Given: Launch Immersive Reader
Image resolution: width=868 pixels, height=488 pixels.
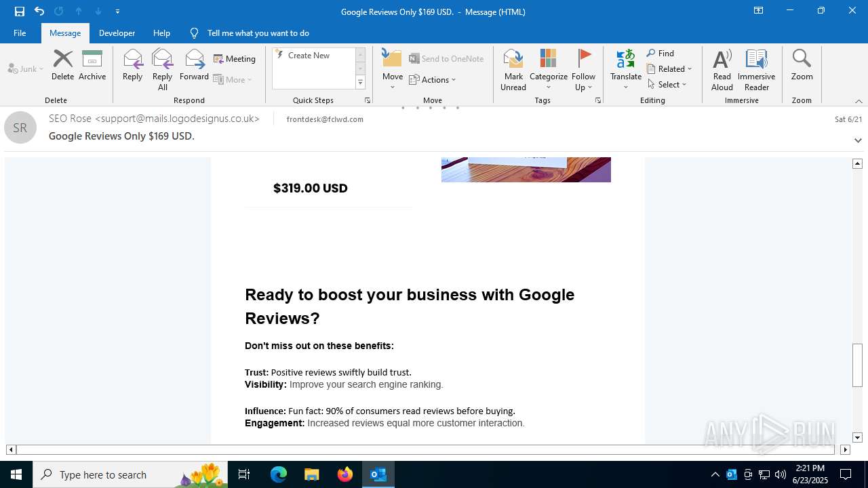Looking at the screenshot, I should (757, 70).
